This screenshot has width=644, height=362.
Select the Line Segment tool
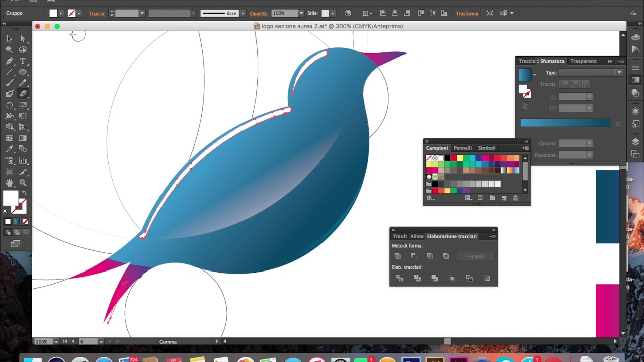[10, 72]
